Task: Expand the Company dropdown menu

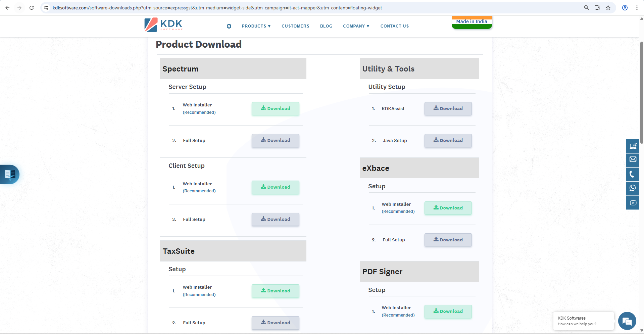Action: (356, 26)
